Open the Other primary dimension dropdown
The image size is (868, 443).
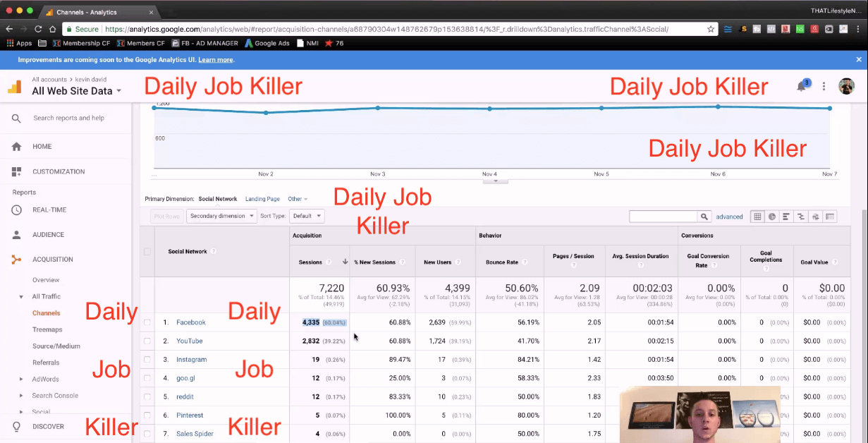(298, 199)
